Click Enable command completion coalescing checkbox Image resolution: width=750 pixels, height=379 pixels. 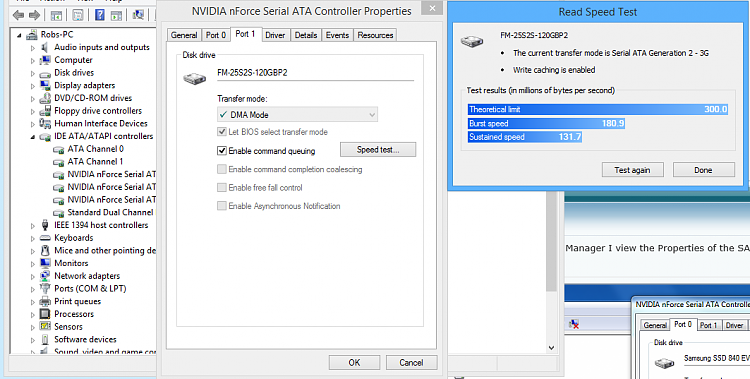[221, 169]
